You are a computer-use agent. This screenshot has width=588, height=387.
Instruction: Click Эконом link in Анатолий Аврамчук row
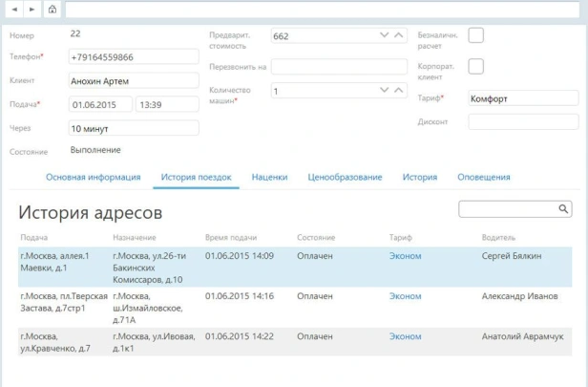click(405, 336)
